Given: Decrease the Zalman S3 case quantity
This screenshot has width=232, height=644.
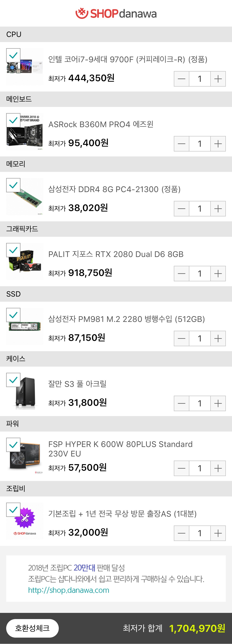Looking at the screenshot, I should pos(181,403).
